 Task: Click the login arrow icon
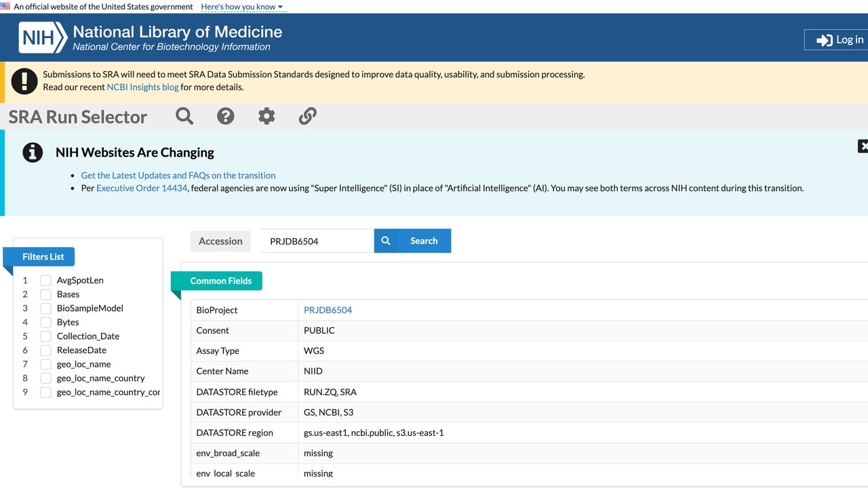(825, 40)
